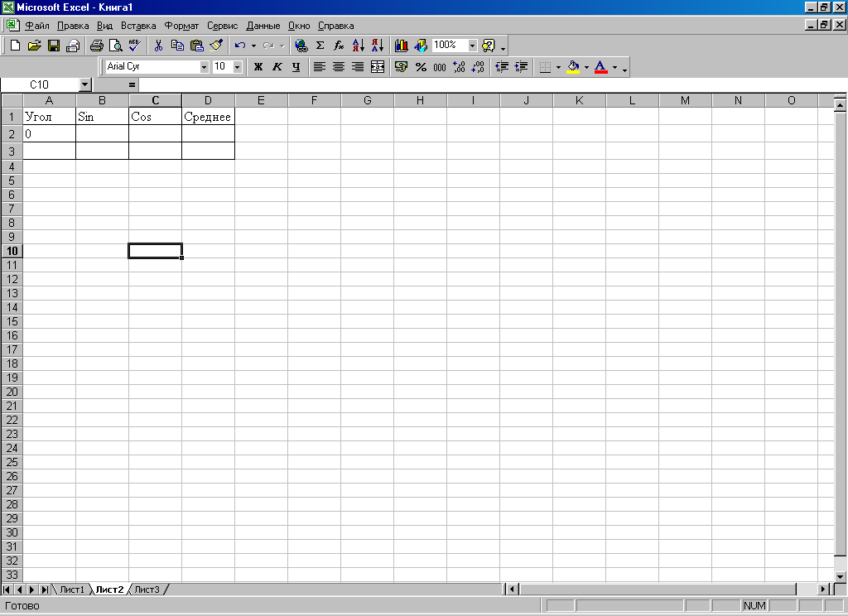Open Print Preview with the magnifier-page icon

[115, 46]
